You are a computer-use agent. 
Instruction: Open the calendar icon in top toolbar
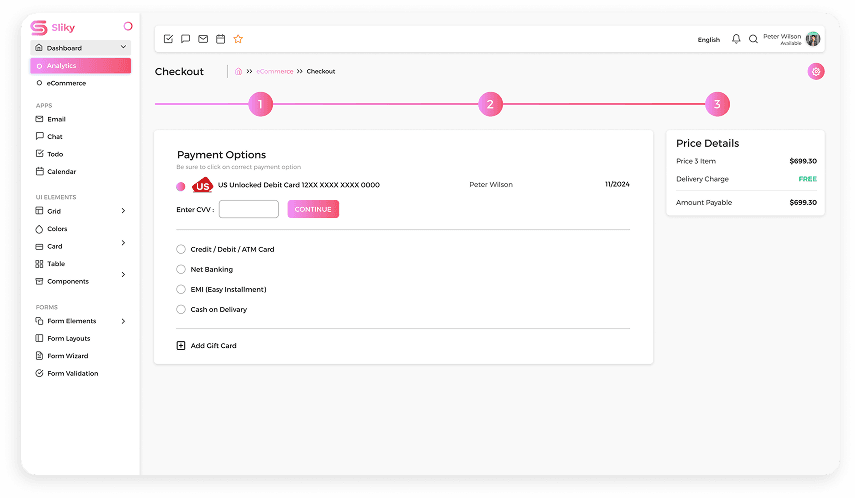(220, 39)
